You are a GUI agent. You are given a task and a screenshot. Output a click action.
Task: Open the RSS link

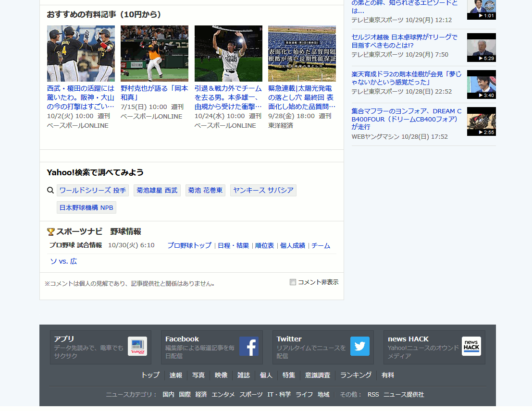click(373, 395)
